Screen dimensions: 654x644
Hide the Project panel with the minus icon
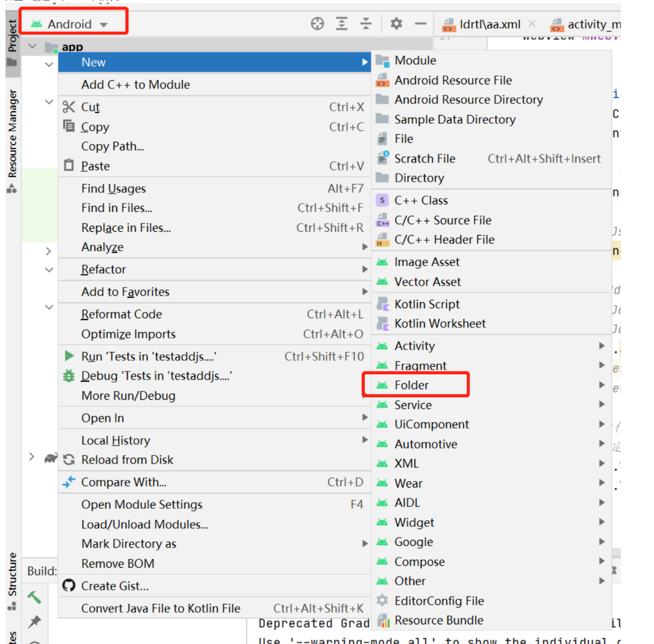click(x=420, y=23)
